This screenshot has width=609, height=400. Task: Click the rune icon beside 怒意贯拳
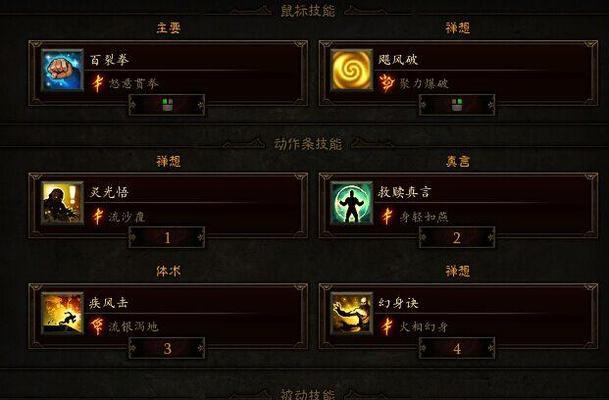point(98,83)
